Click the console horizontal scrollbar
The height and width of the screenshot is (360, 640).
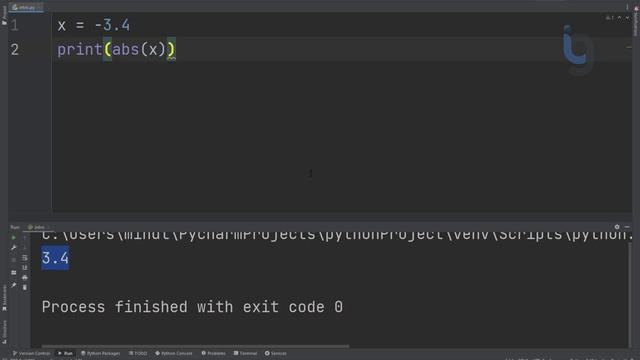point(195,346)
